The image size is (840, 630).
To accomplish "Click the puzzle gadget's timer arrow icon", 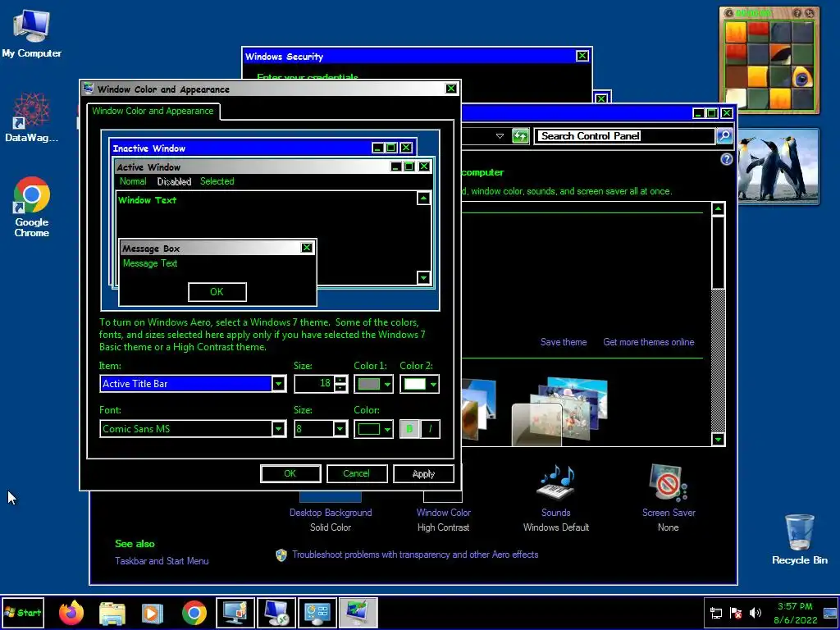I will (728, 13).
